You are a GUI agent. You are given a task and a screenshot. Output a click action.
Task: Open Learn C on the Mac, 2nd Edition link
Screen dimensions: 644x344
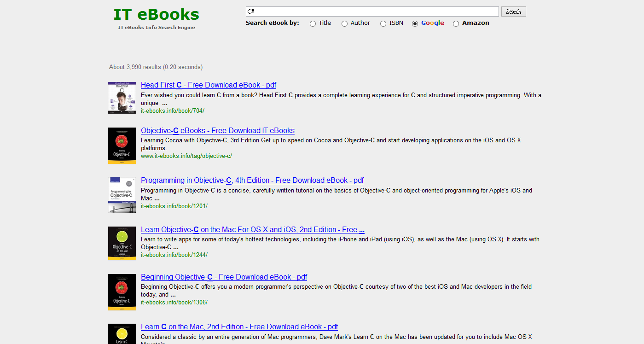click(239, 327)
